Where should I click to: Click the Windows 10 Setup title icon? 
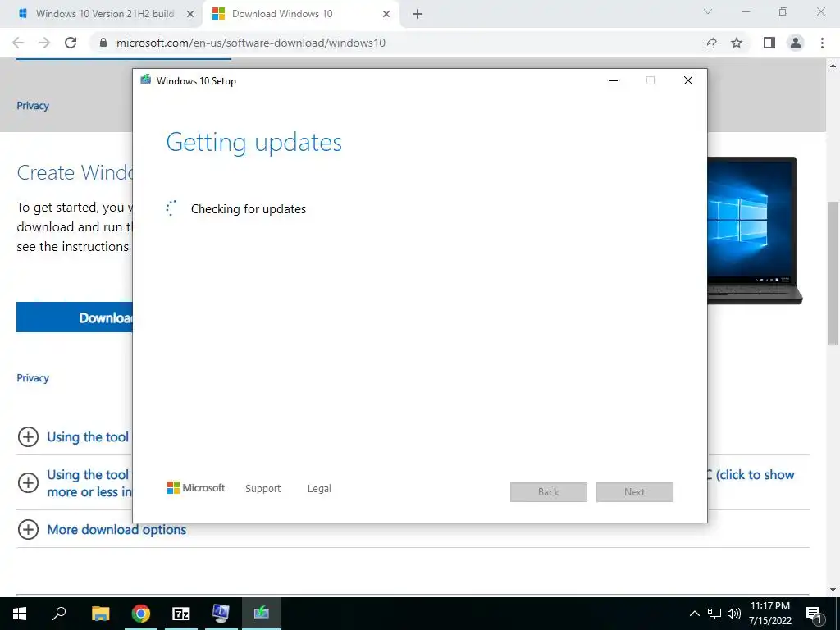coord(146,80)
